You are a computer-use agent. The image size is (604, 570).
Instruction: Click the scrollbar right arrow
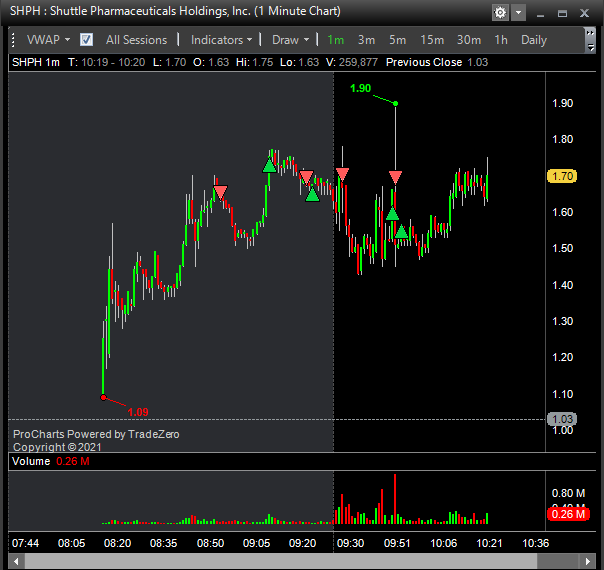click(x=588, y=561)
